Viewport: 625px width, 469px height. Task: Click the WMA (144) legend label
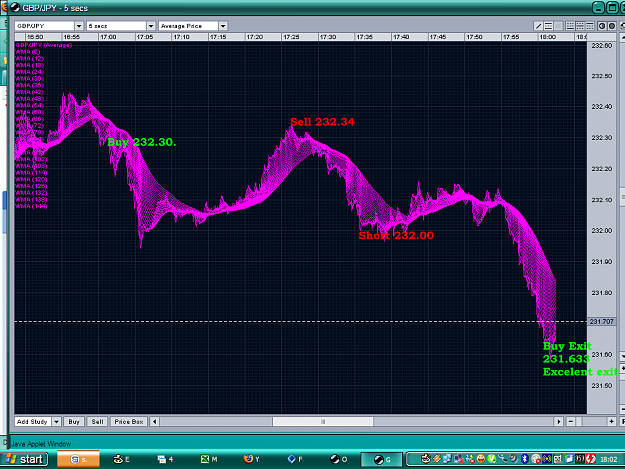[x=31, y=206]
